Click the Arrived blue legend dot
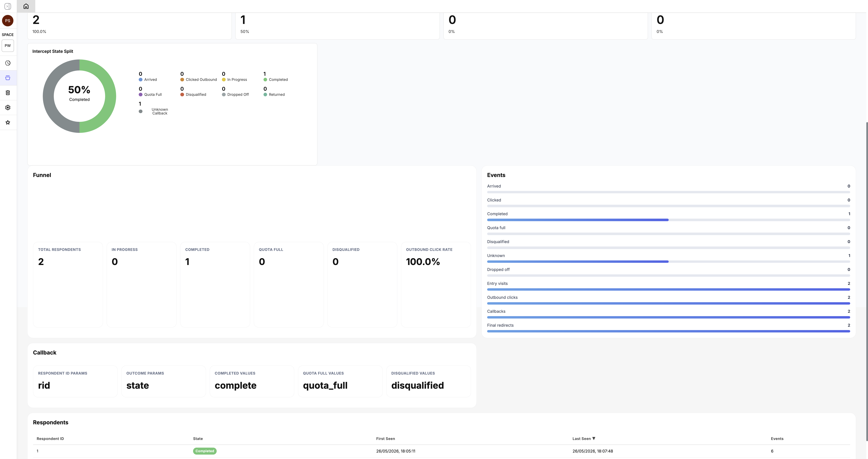This screenshot has width=868, height=459. [x=141, y=80]
